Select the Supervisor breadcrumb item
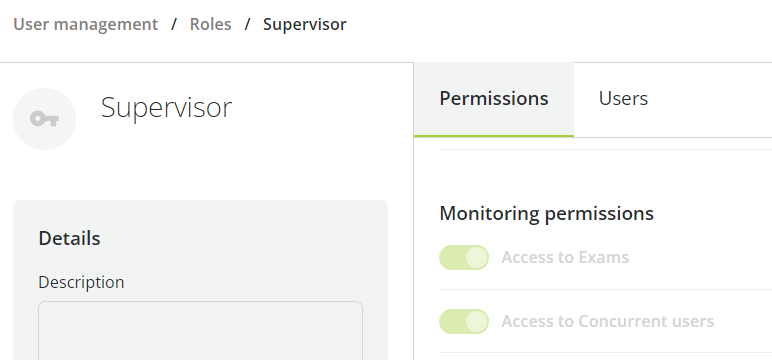This screenshot has height=360, width=772. (x=304, y=24)
